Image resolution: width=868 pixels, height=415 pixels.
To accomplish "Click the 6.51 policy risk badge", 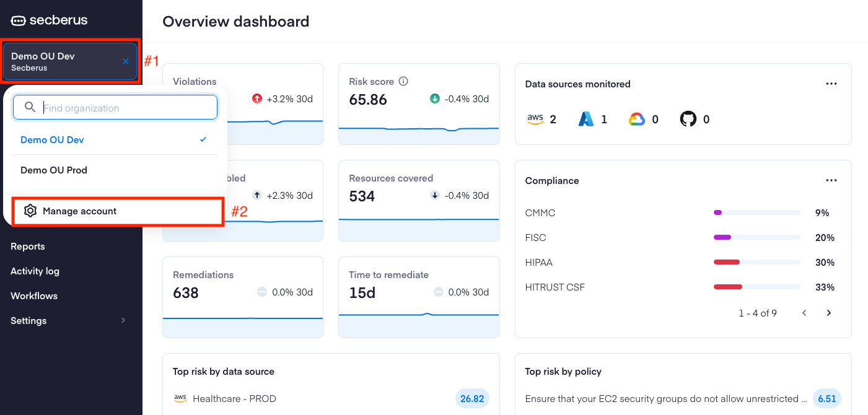I will (x=827, y=399).
